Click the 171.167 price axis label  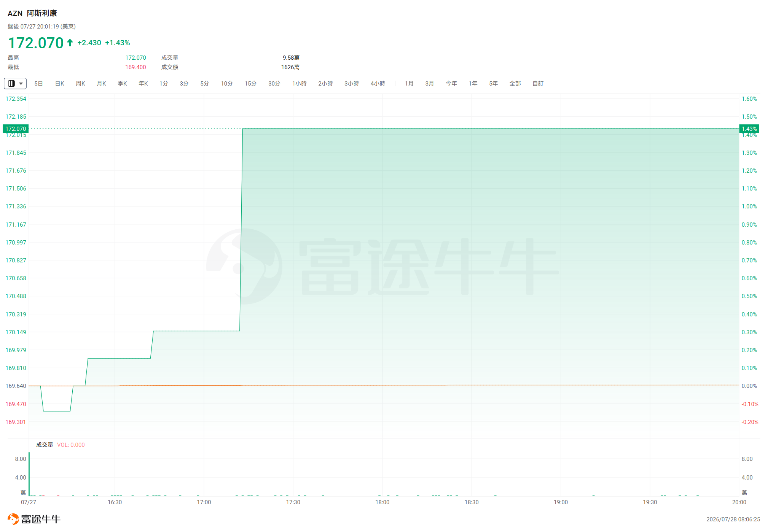(16, 224)
